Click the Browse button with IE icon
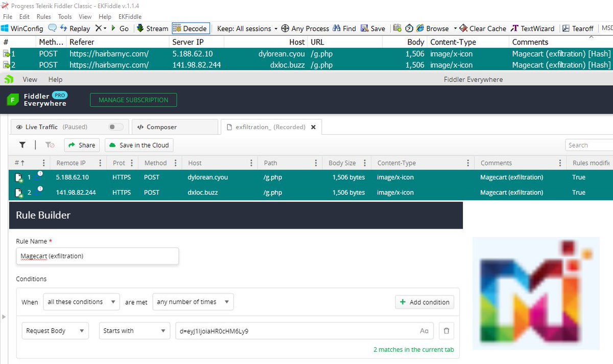 [432, 29]
